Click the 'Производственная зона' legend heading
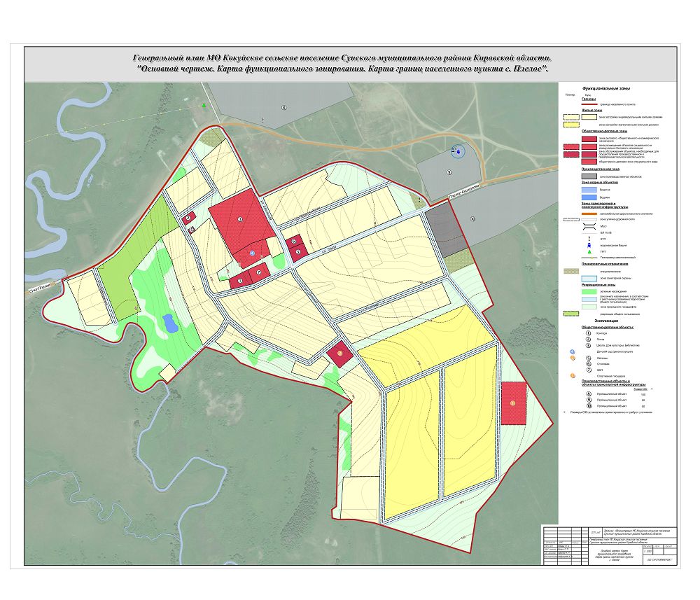Viewport: 700px width, 600px height. (600, 169)
